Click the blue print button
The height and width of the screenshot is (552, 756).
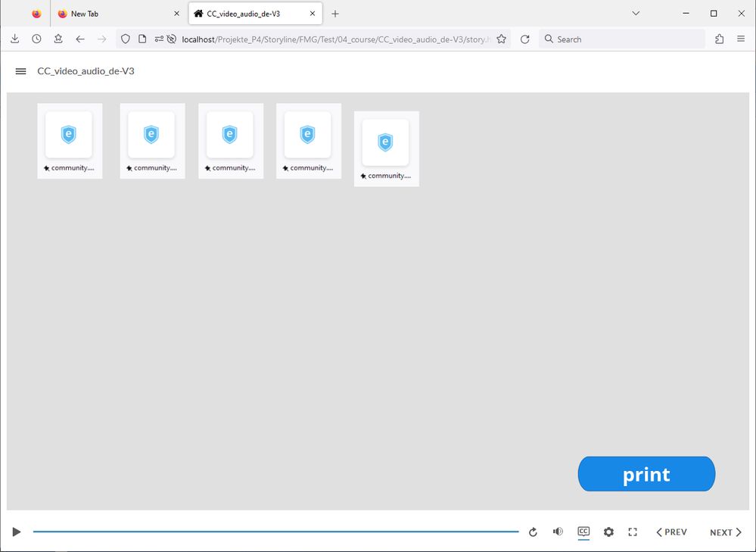point(646,474)
